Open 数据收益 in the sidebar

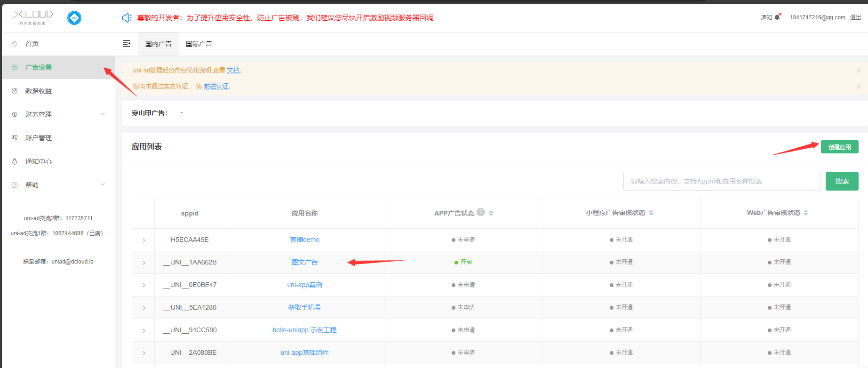pos(58,91)
